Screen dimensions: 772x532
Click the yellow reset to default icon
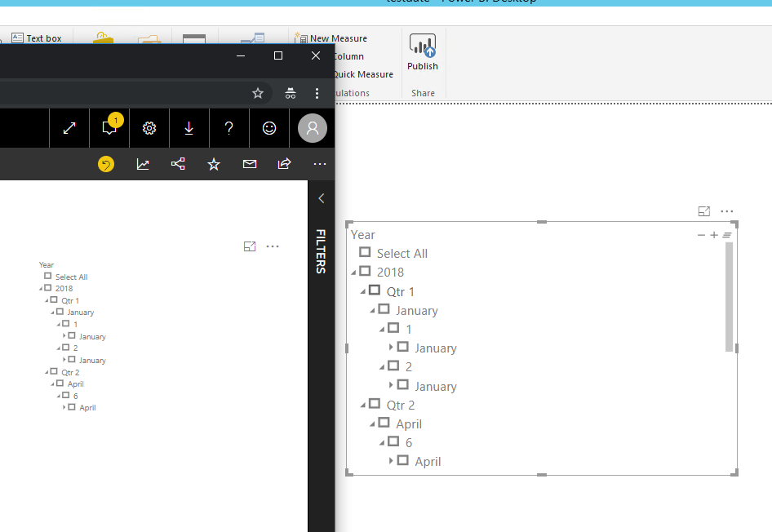106,164
